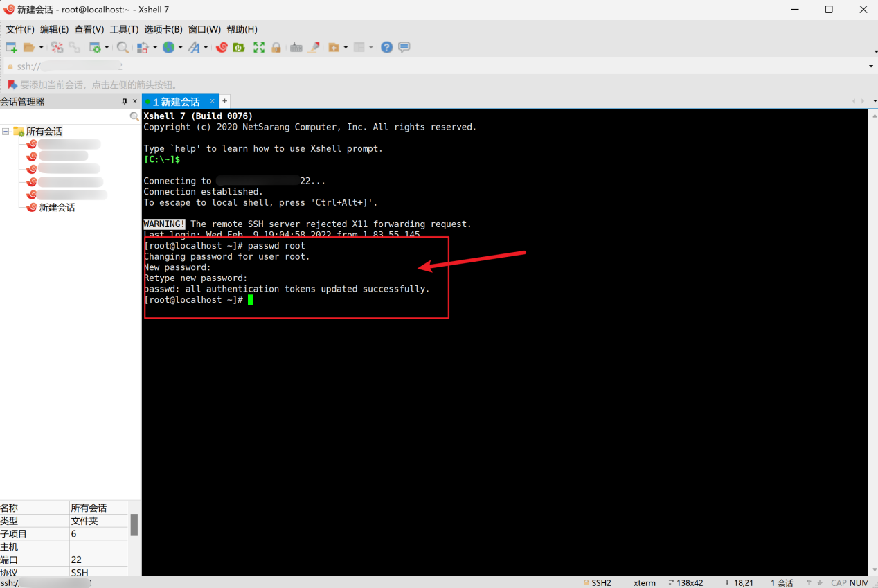Expand the Font dropdown arrow

click(x=206, y=47)
